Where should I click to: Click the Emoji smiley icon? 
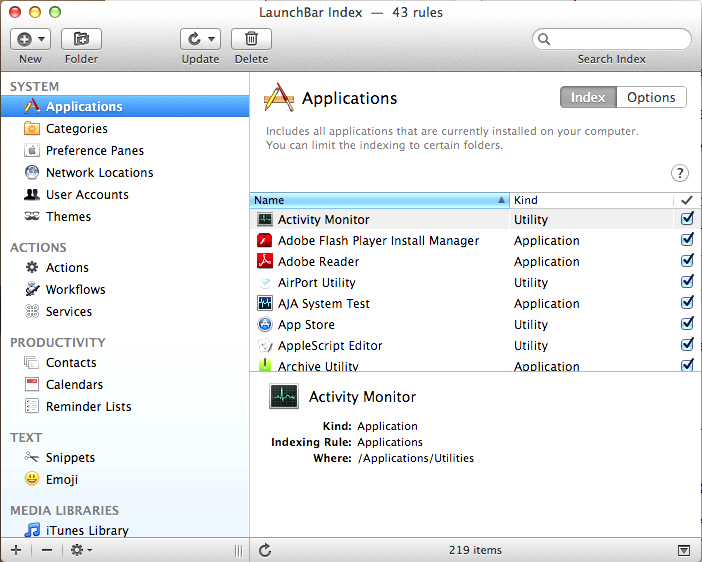coord(32,479)
